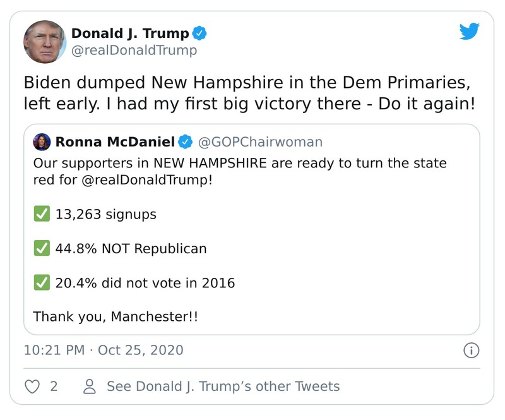Click Donald J. Trump's verified badge
Screen dimensions: 505x420
click(198, 32)
